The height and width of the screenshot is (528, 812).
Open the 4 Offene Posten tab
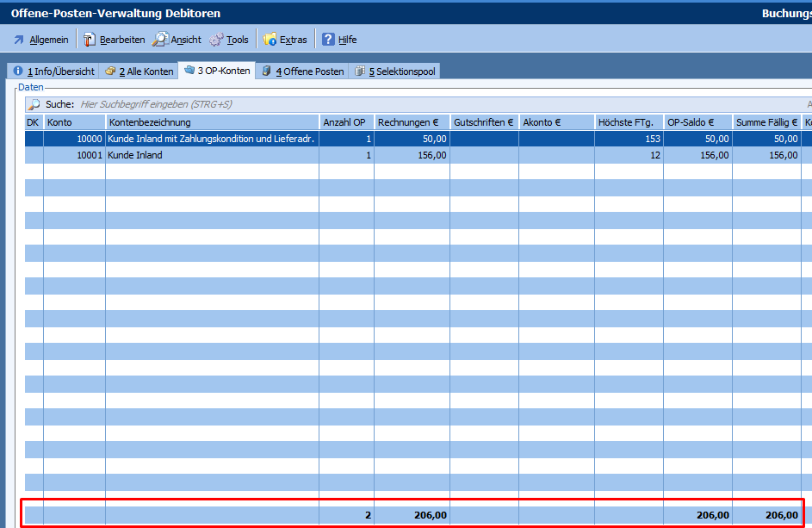(302, 71)
